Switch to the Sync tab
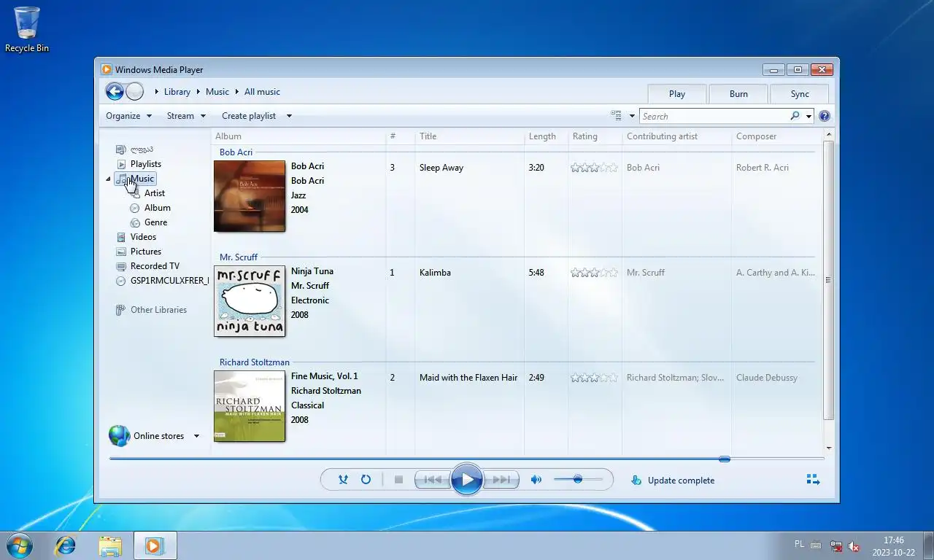 tap(800, 93)
